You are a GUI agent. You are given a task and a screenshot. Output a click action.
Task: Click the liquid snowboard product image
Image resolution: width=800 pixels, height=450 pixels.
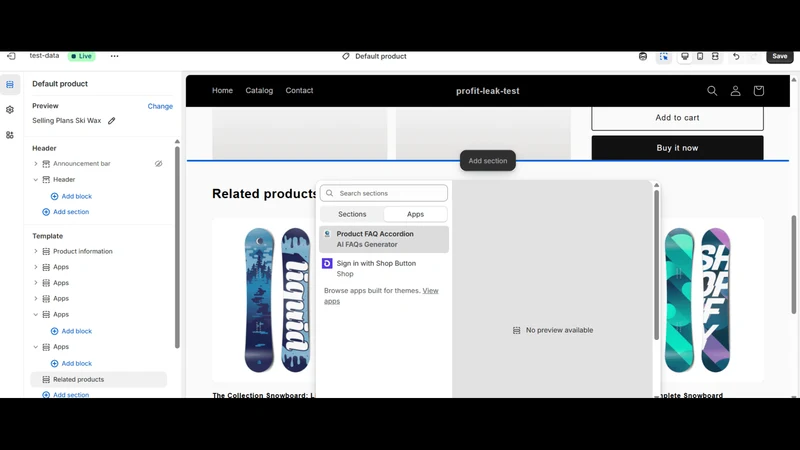coord(277,300)
